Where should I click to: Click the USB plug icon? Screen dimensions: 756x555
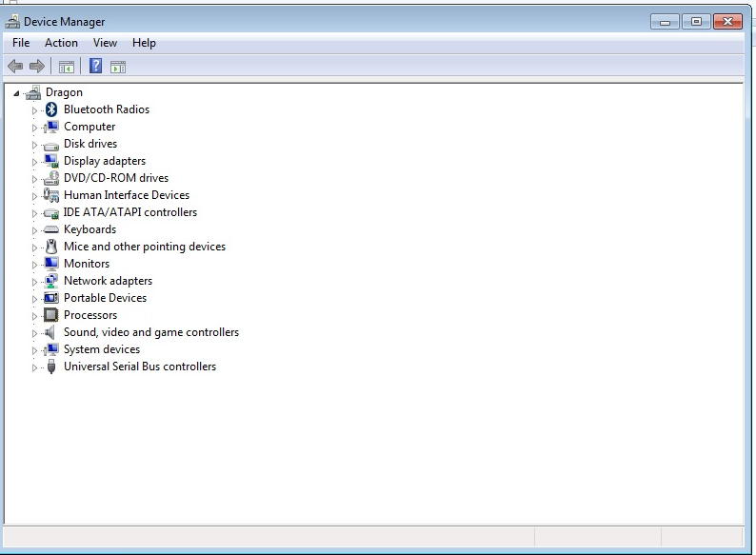click(51, 367)
